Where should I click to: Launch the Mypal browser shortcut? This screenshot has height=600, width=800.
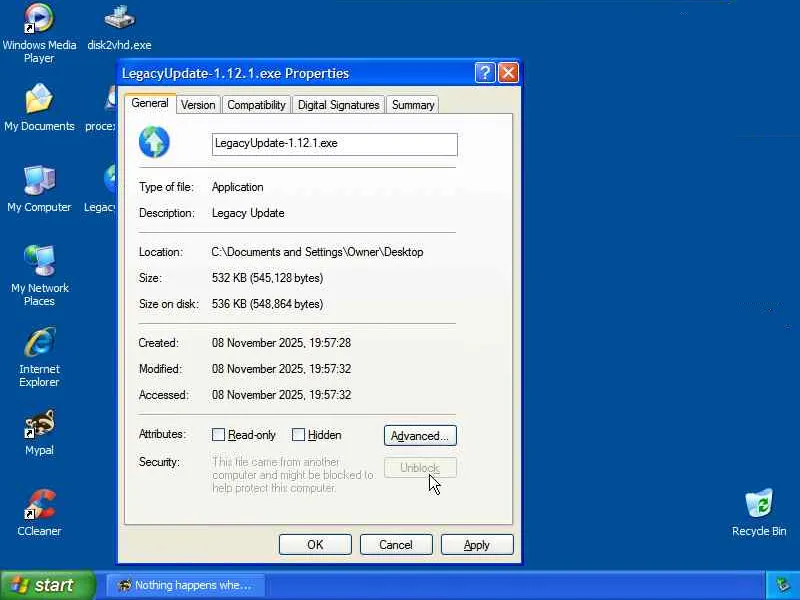39,432
